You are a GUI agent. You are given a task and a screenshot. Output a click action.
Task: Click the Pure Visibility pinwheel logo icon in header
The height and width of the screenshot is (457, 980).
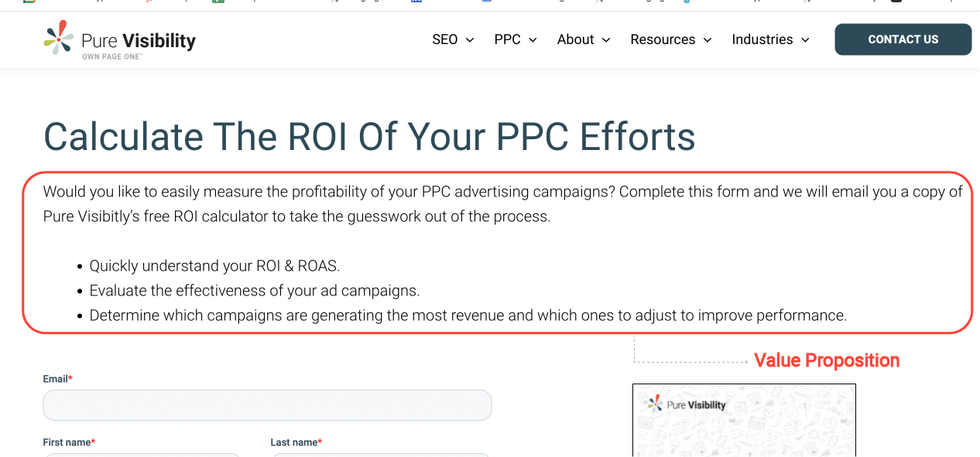pyautogui.click(x=59, y=37)
